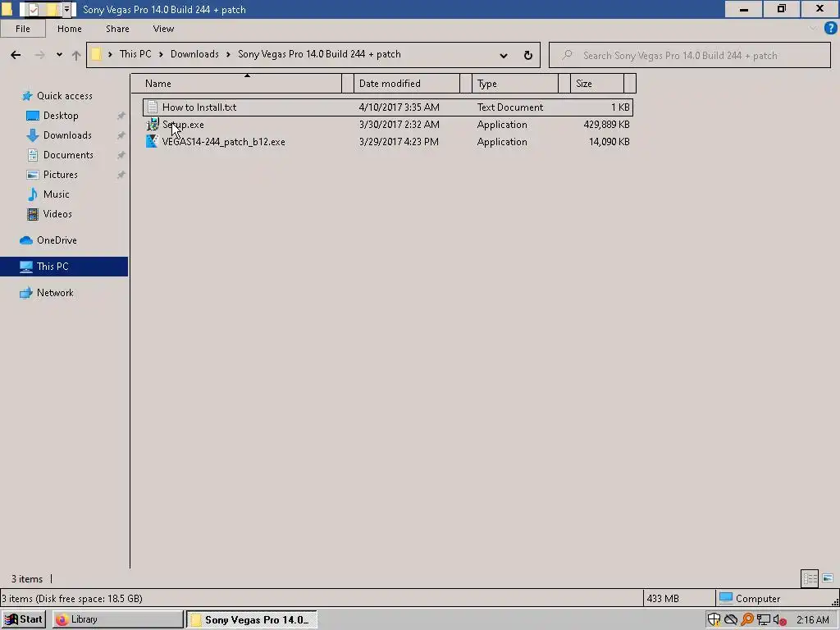This screenshot has height=630, width=840.
Task: Open network status tray icon
Action: point(764,620)
